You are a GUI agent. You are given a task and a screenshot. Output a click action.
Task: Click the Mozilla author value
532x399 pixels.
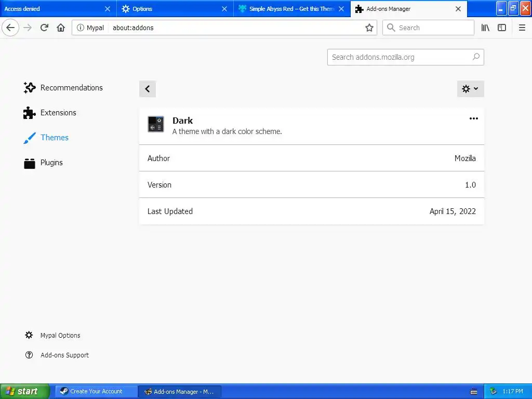[x=465, y=158]
